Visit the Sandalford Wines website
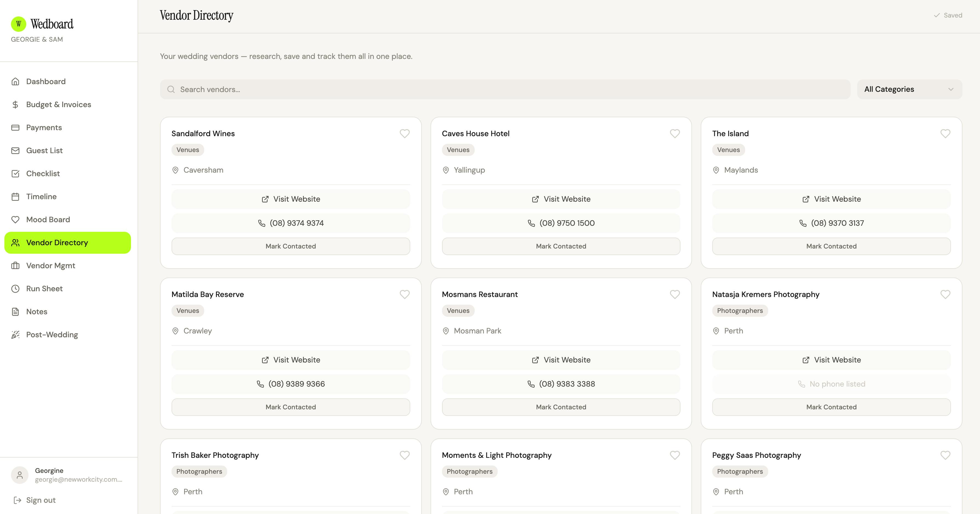This screenshot has width=980, height=514. click(x=291, y=199)
